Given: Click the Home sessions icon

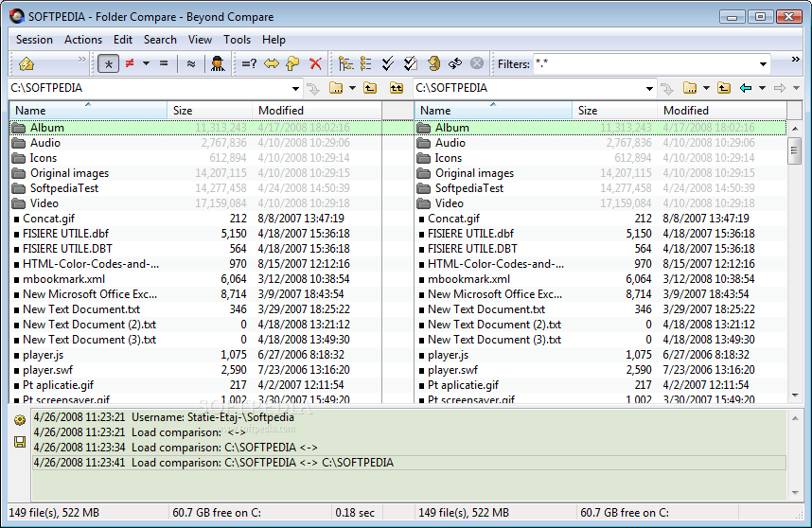Looking at the screenshot, I should coord(26,63).
